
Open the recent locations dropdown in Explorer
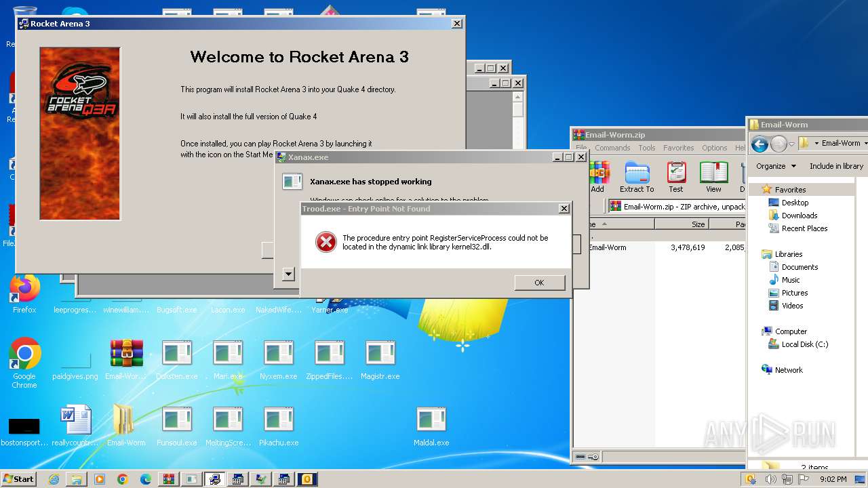click(x=792, y=144)
